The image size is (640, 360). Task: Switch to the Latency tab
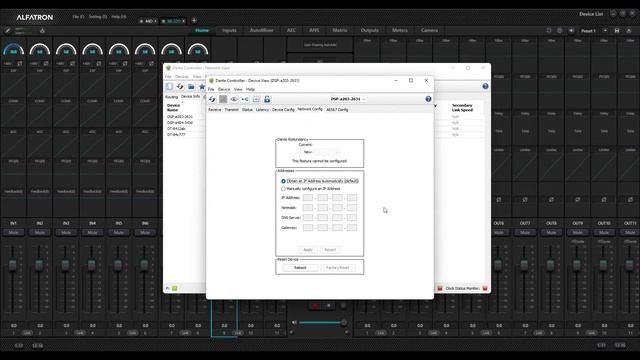[262, 110]
